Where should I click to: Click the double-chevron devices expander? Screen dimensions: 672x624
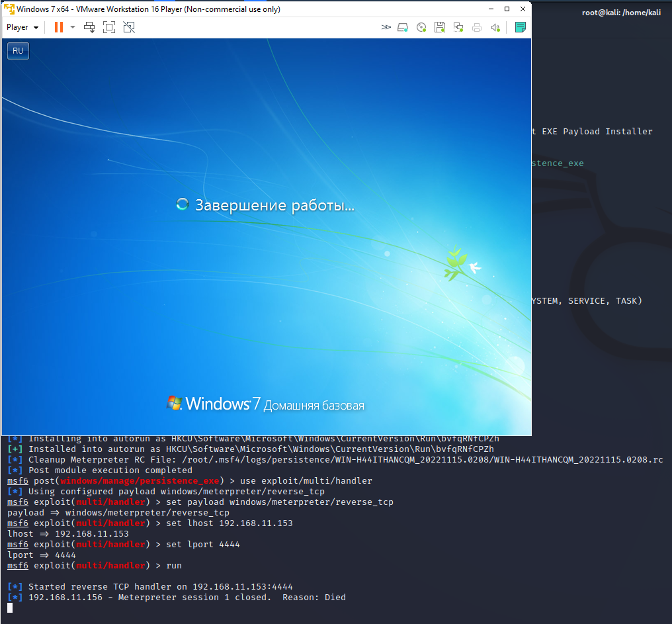pyautogui.click(x=386, y=27)
